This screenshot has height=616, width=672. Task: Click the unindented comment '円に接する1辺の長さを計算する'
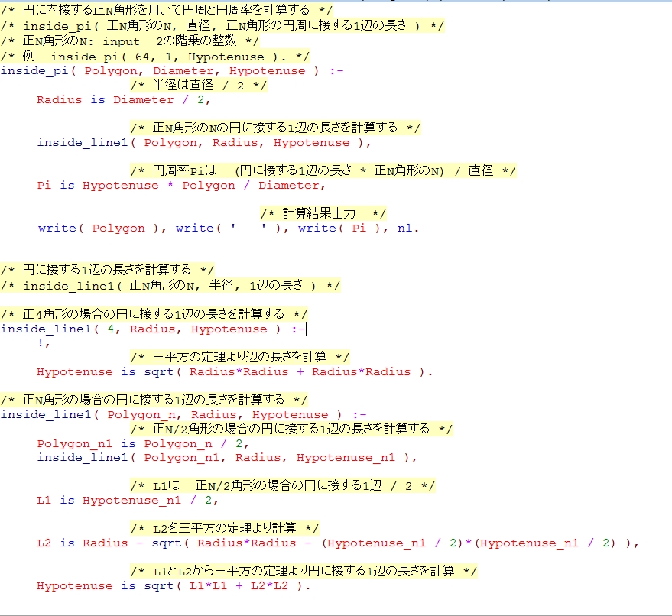coord(107,270)
